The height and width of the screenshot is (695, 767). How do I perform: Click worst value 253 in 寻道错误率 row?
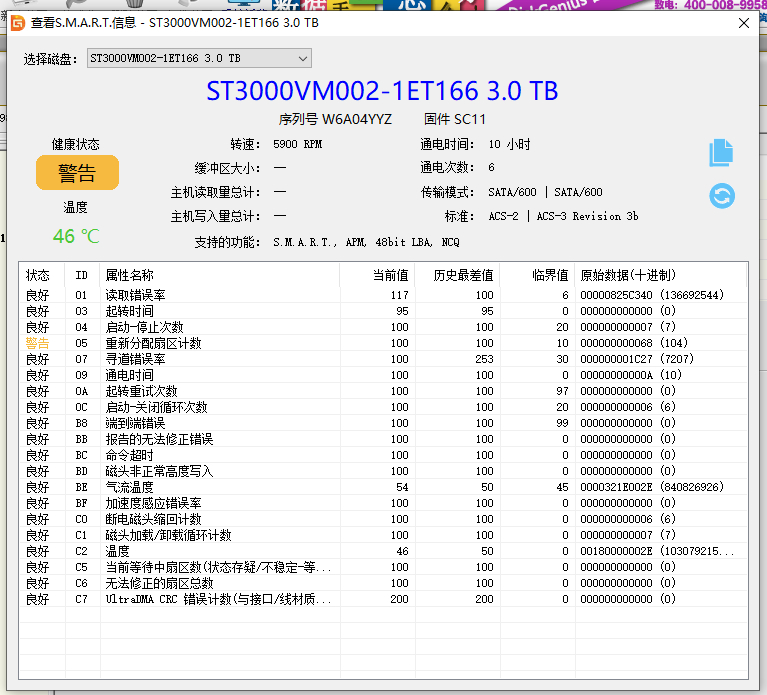tap(484, 359)
